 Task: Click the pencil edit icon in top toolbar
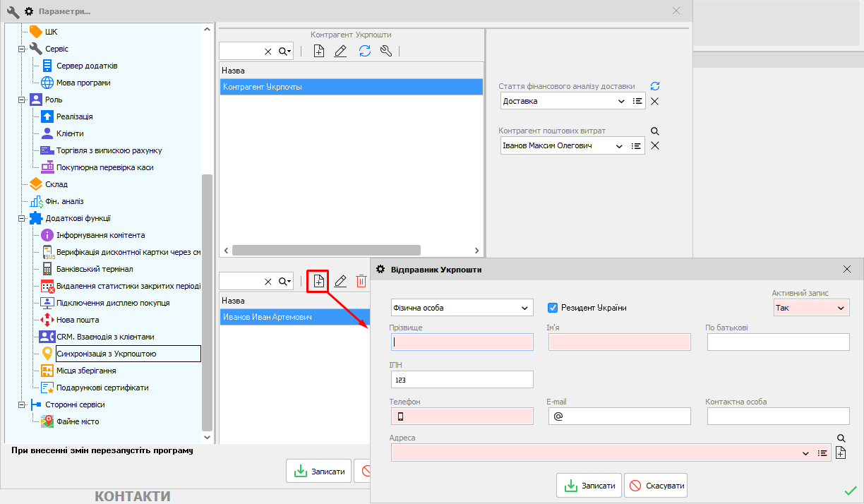pyautogui.click(x=340, y=51)
